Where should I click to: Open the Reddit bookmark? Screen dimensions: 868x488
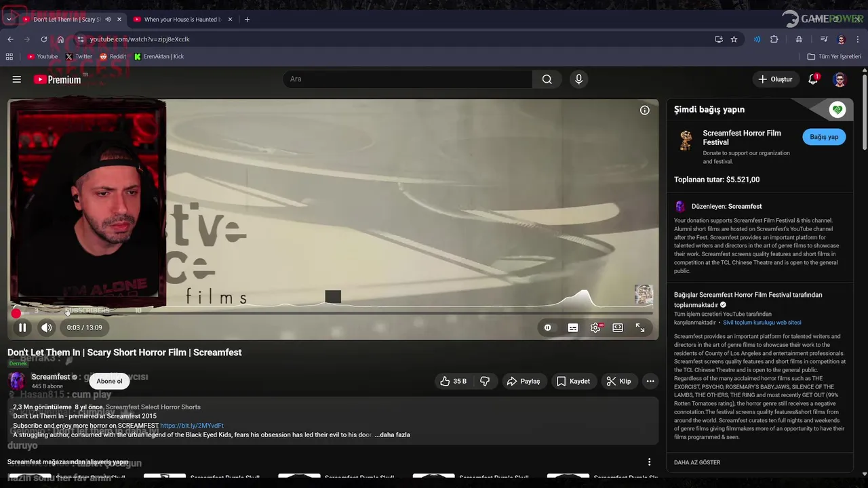113,57
